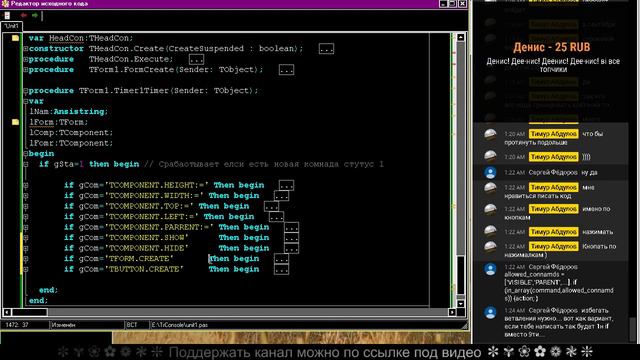Expand gutter fold marker of constructor THeadCon.Create
Viewport: 640px width, 360px height.
tap(26, 49)
